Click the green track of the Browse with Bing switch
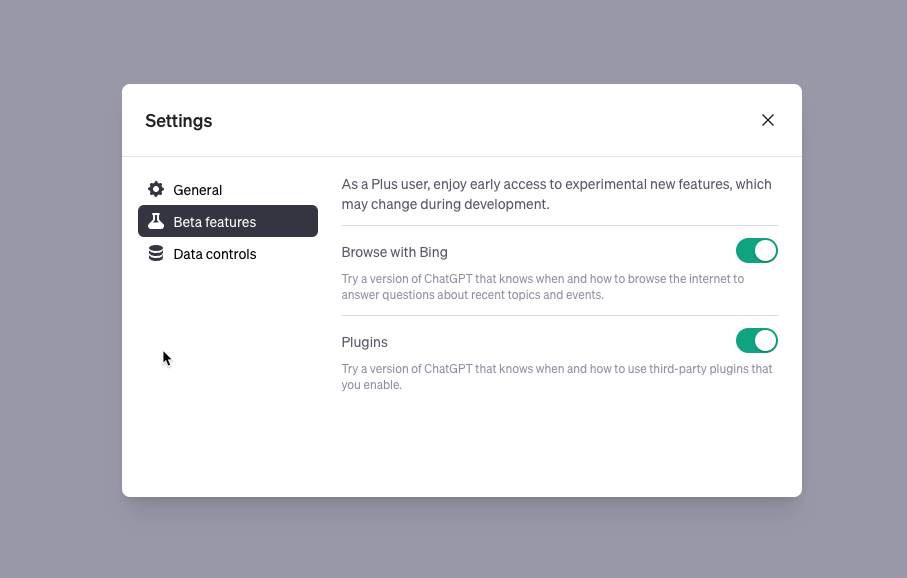This screenshot has width=907, height=578. point(745,251)
